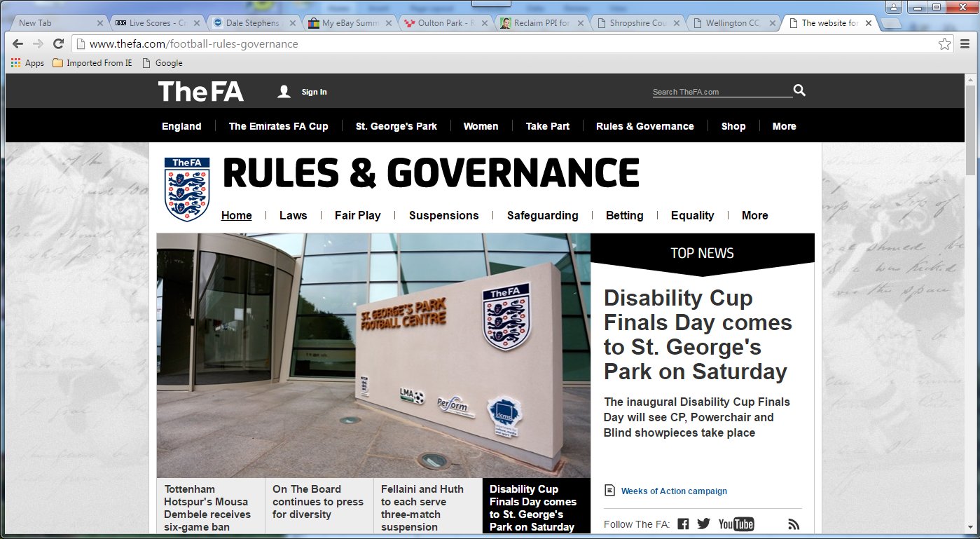Go back using browser back arrow
This screenshot has width=980, height=539.
[x=18, y=44]
